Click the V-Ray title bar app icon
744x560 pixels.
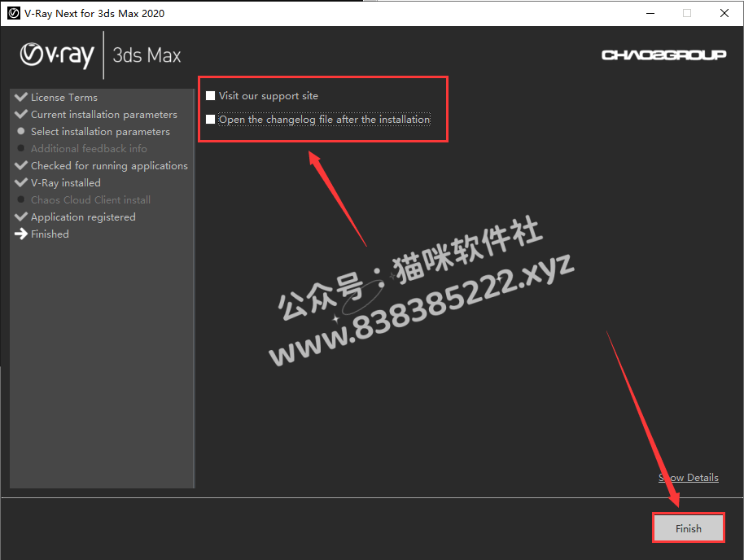tap(14, 13)
